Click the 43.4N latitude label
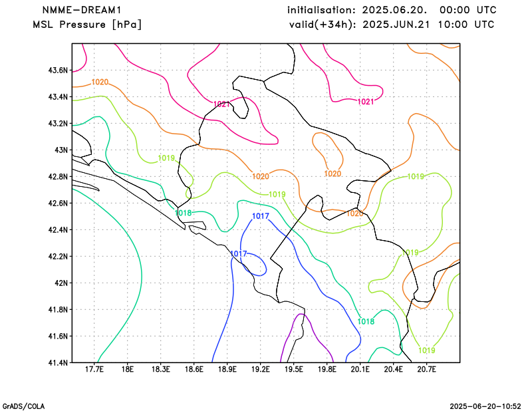This screenshot has height=411, width=532. click(58, 97)
